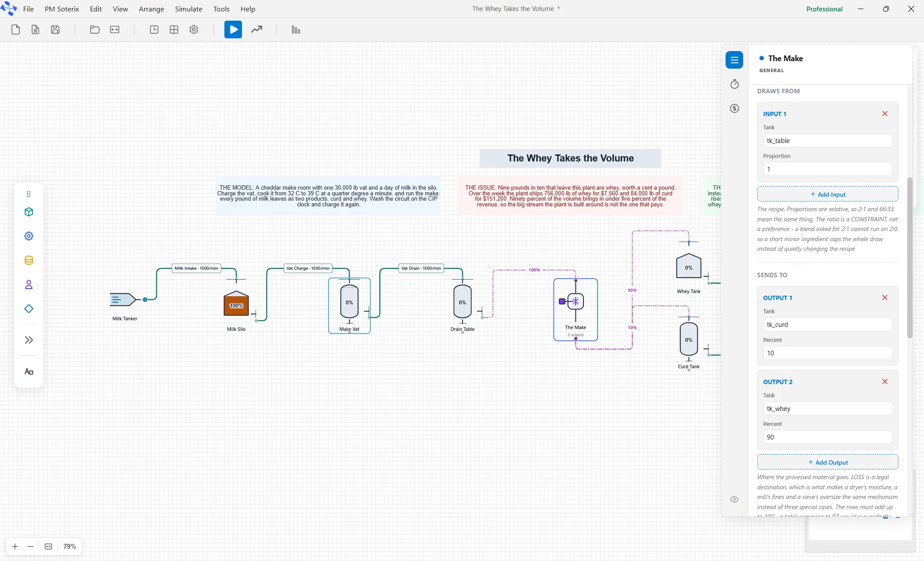Zoom in with the plus button

[15, 546]
